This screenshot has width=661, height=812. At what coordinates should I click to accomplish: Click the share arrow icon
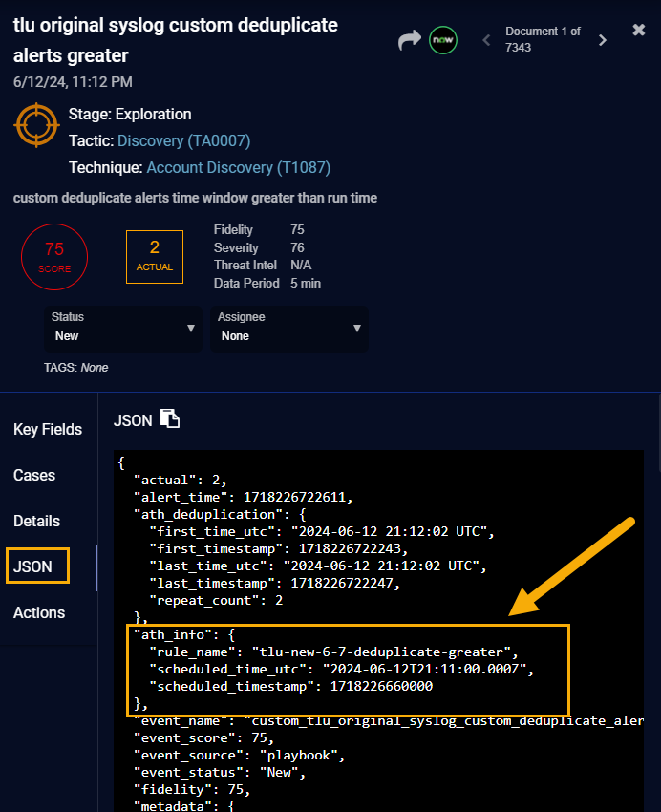(410, 40)
